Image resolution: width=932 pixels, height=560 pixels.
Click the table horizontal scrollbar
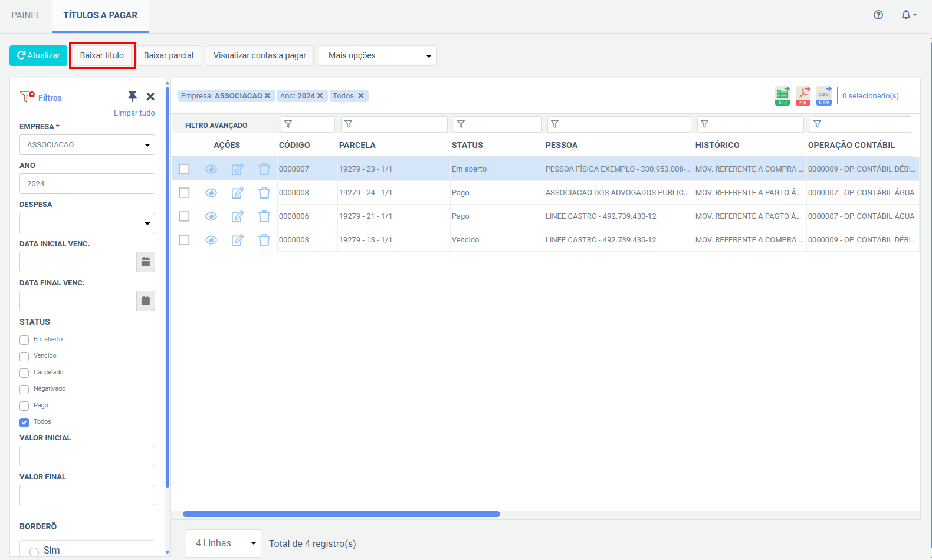(x=342, y=514)
